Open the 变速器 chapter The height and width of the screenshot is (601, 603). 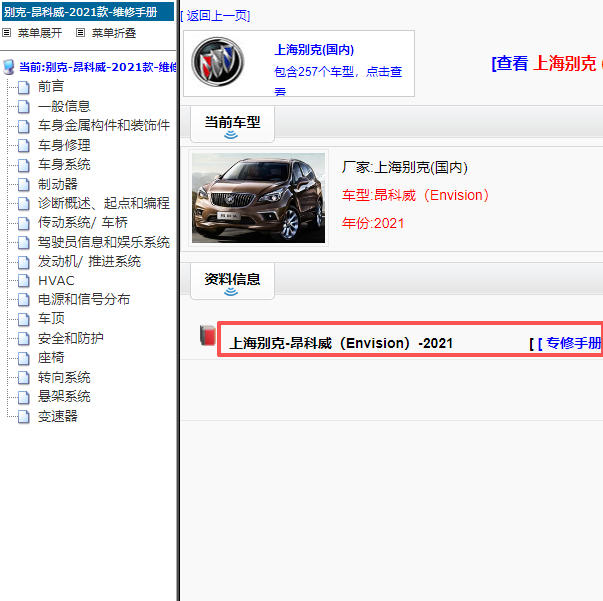[57, 416]
